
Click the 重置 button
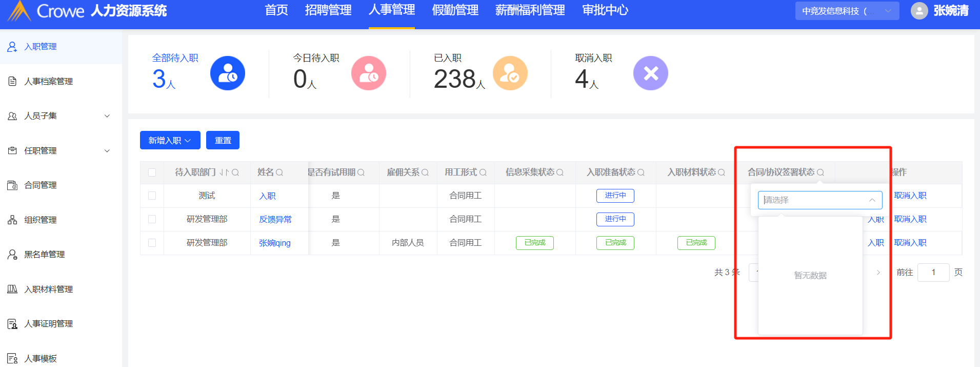[x=223, y=140]
